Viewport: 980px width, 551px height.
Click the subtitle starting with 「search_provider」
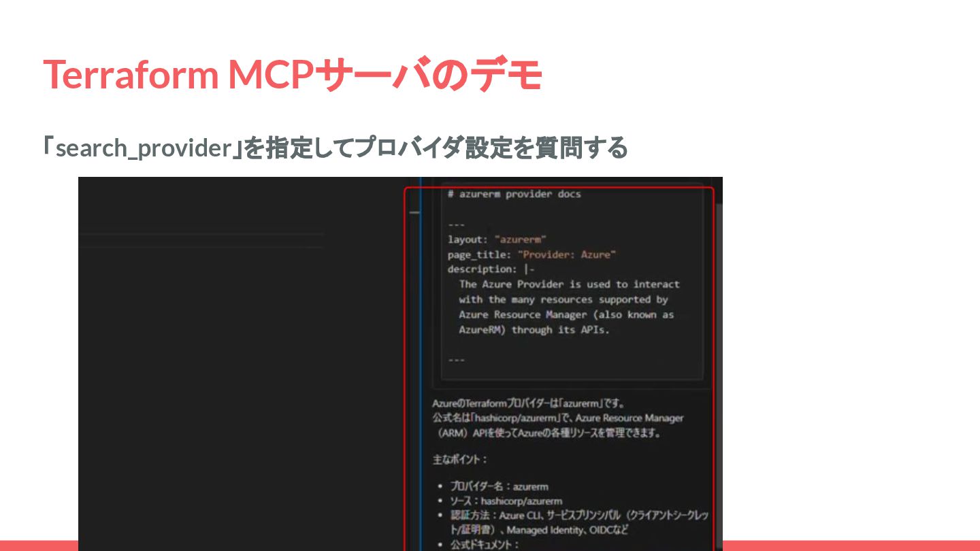coord(335,148)
